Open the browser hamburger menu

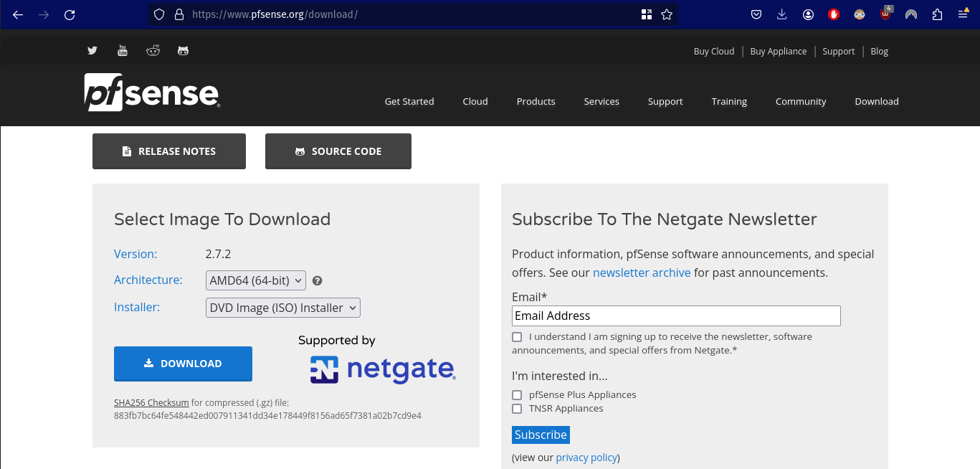(963, 14)
